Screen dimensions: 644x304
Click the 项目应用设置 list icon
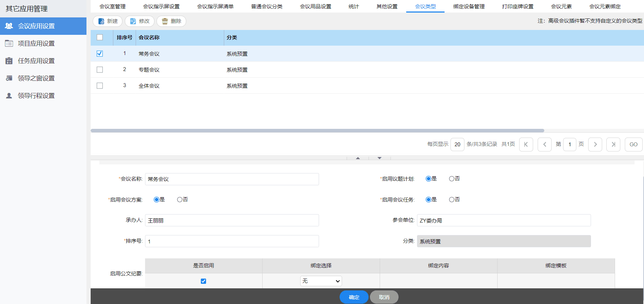click(9, 43)
